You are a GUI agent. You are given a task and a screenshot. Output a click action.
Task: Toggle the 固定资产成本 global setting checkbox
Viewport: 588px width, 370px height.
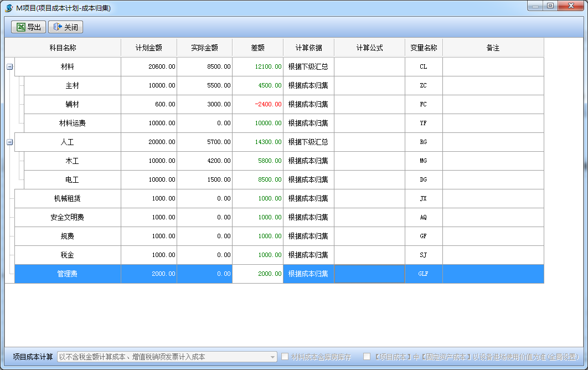(367, 357)
